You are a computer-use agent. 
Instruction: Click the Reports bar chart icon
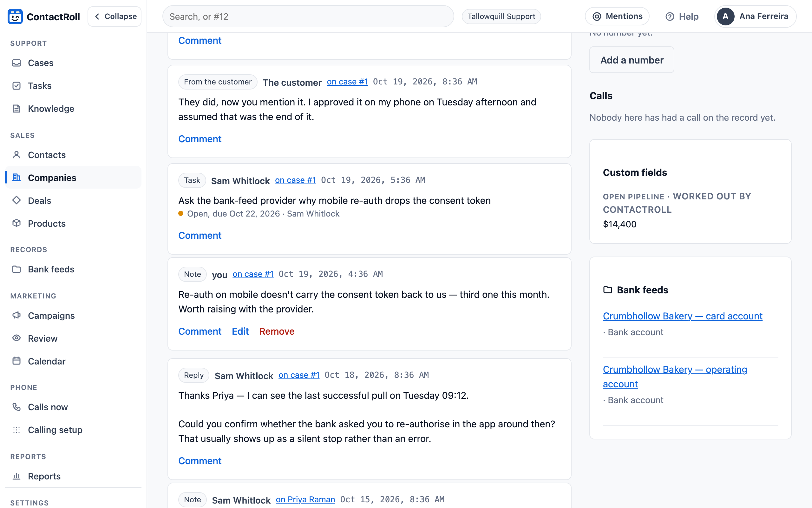tap(16, 476)
